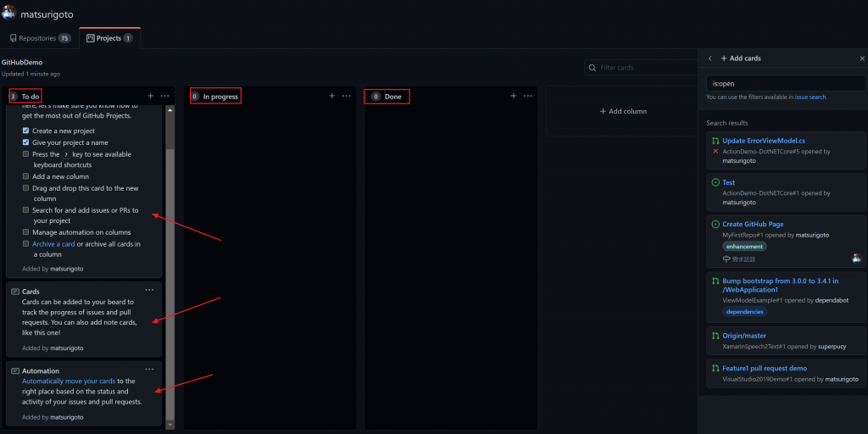Click the milestone text on Create GitHub Page
This screenshot has height=434, width=868.
(743, 259)
